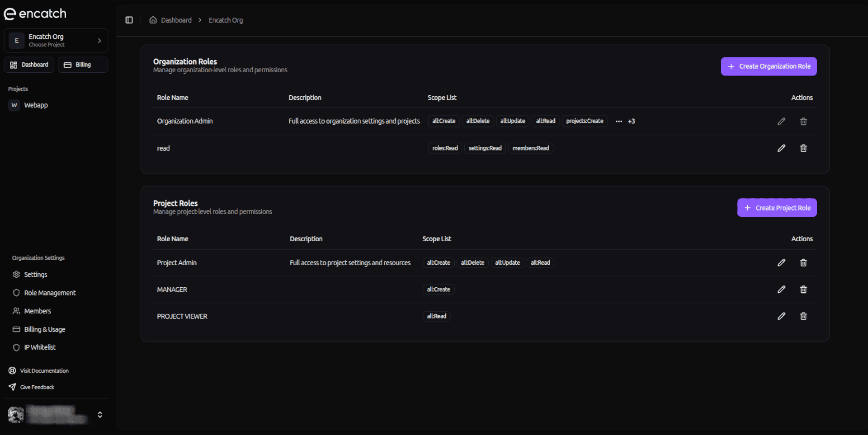The width and height of the screenshot is (868, 435).
Task: Click the edit pencil for the read role
Action: pyautogui.click(x=781, y=148)
